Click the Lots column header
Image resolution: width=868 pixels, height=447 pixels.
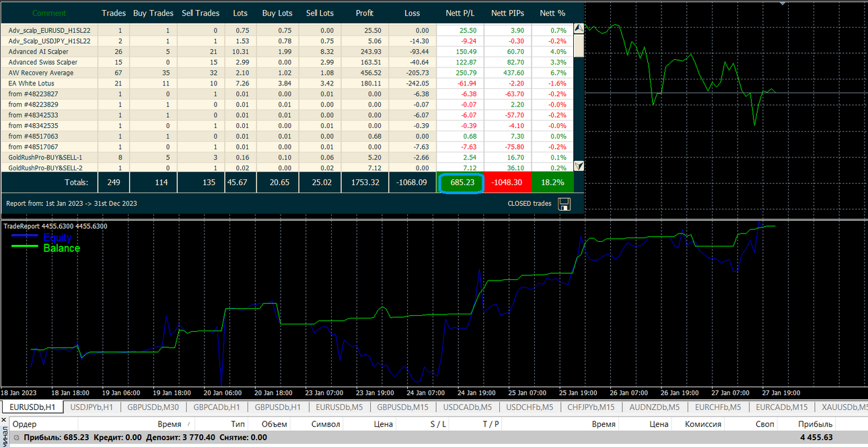[240, 13]
